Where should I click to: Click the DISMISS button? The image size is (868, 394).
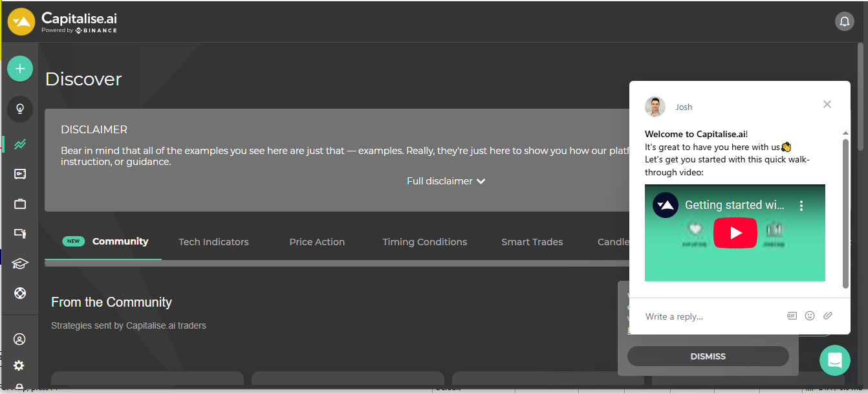(x=708, y=356)
